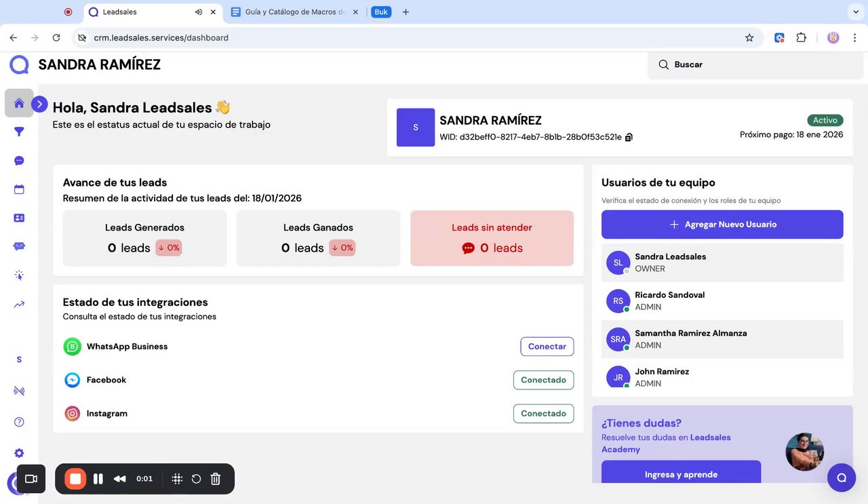Open the chatbot icon in the sidebar
The height and width of the screenshot is (504, 868).
pyautogui.click(x=19, y=246)
